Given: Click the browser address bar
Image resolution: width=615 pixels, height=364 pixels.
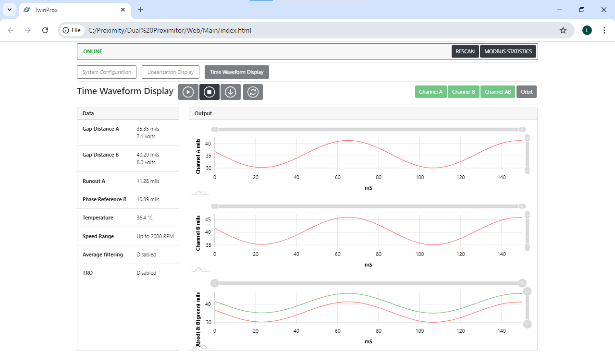Looking at the screenshot, I should (316, 30).
